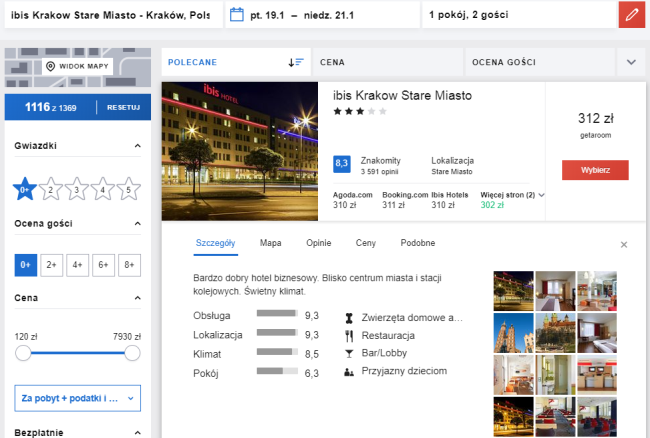Screen dimensions: 650x438
Task: Collapse the Ocena gości filter section
Action: pyautogui.click(x=138, y=224)
